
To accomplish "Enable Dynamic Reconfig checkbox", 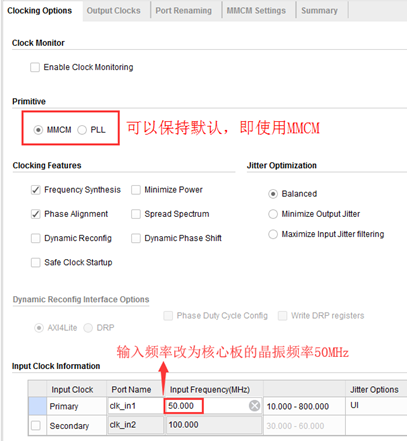I will 36,238.
